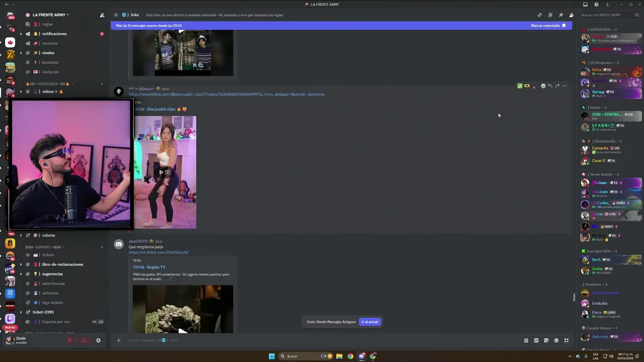Open user settings gear icon
Image resolution: width=644 pixels, height=362 pixels.
[x=98, y=340]
